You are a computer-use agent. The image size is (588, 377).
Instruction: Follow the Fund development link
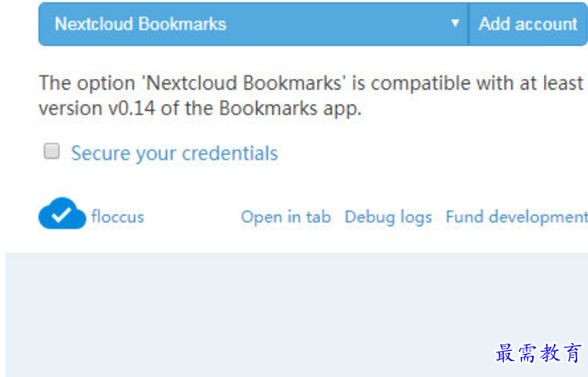tap(517, 218)
